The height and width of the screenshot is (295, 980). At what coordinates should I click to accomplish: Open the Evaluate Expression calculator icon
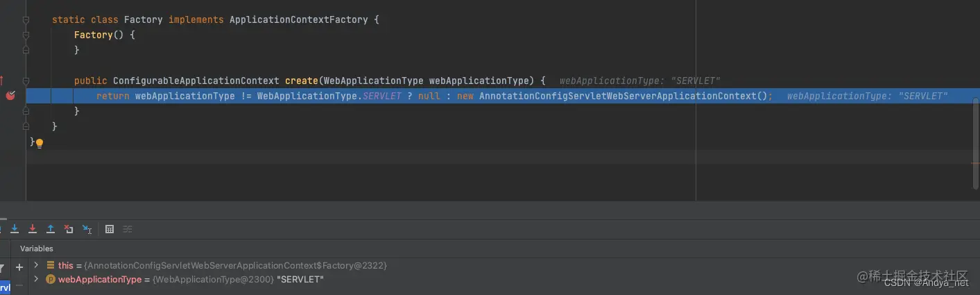[109, 229]
